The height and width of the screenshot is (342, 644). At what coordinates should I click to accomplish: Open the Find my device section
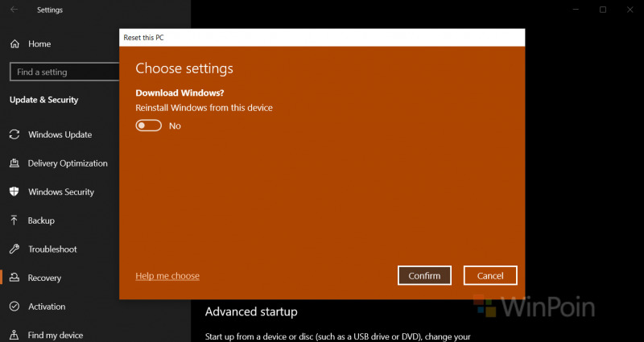[56, 335]
